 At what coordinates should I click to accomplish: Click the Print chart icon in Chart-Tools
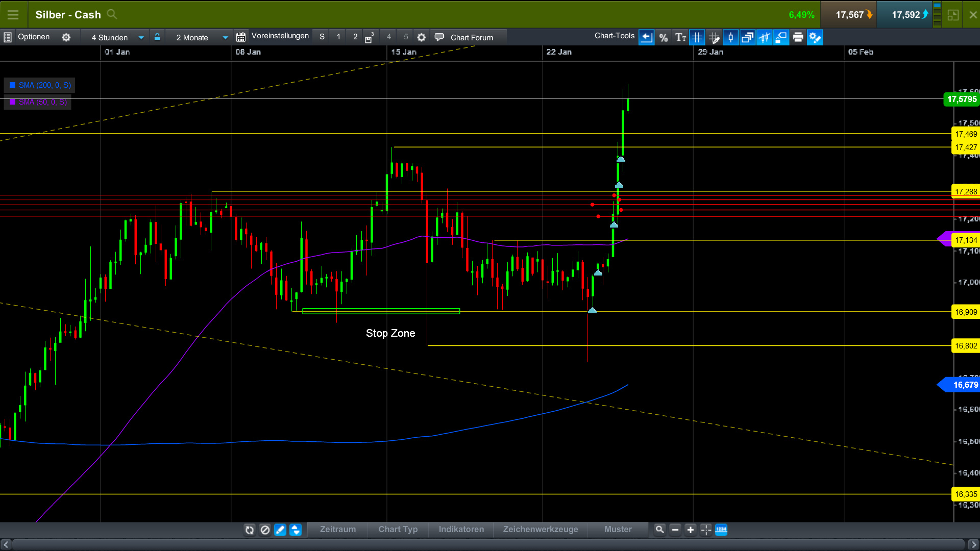tap(798, 37)
